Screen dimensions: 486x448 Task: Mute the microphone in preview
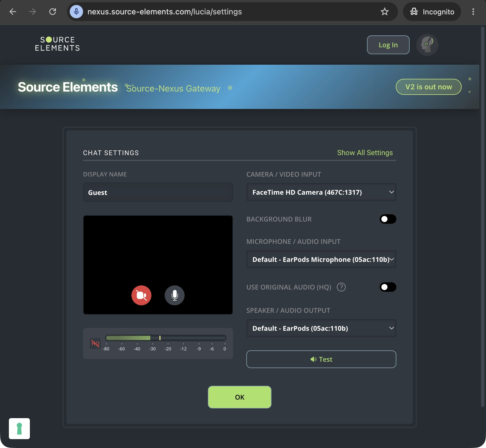174,295
